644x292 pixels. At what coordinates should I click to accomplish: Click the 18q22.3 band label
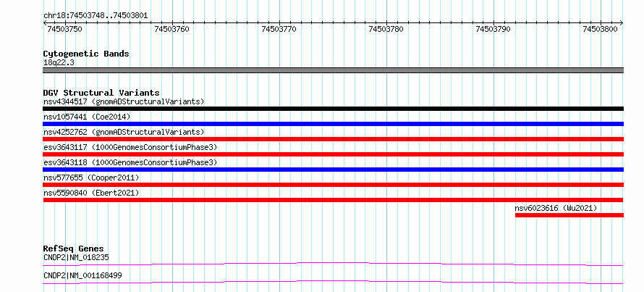59,63
